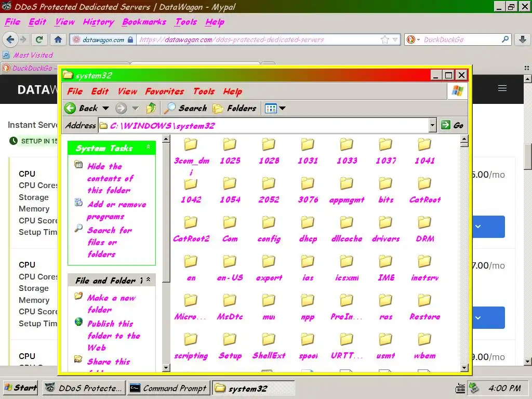Open the Tools menu in system32 window
The height and width of the screenshot is (399, 532).
pyautogui.click(x=204, y=91)
